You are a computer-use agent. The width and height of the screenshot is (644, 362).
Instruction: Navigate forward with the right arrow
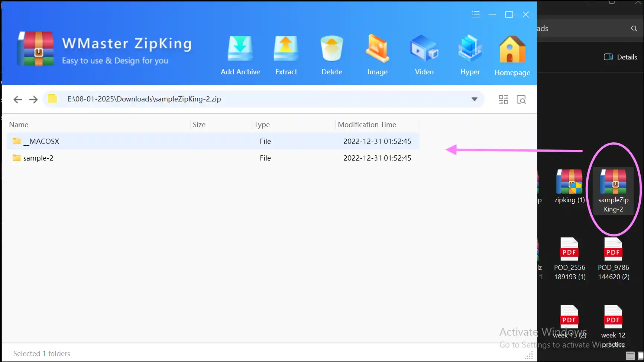coord(33,99)
